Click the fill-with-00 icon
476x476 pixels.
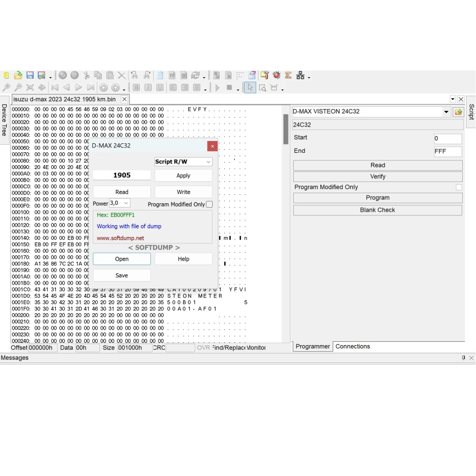[184, 75]
